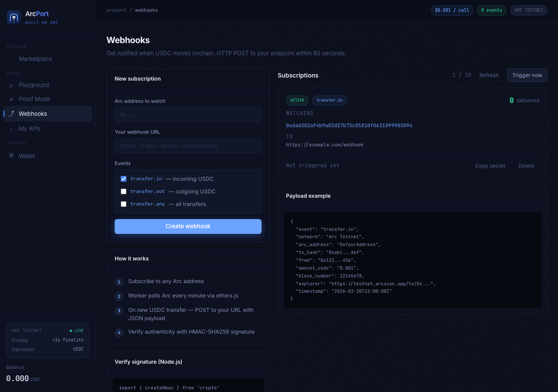Click the "block_number" payload line

(x=330, y=276)
